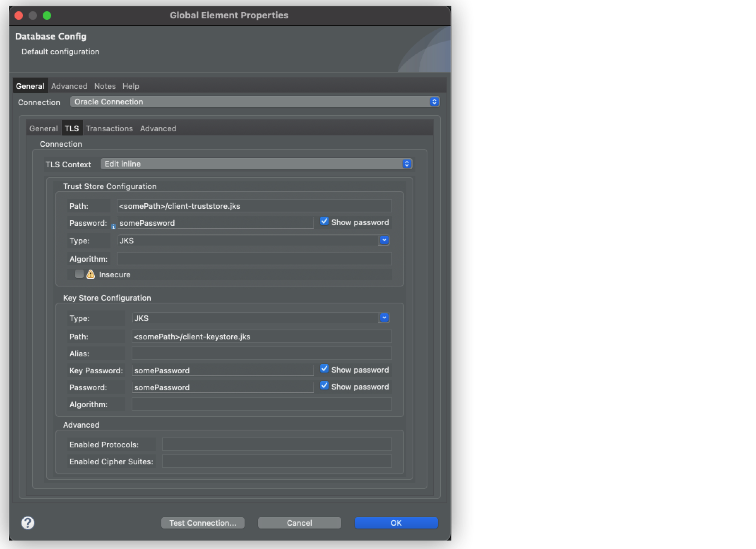Viewport: 756px width, 549px height.
Task: Click the Key Store Type dropdown arrow
Action: coord(384,318)
